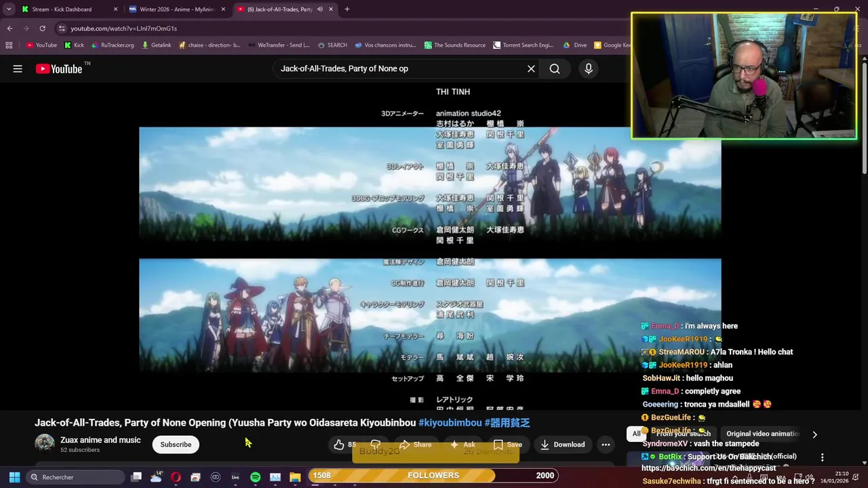Open the Ask AI button
Screen dimensions: 868x488
coord(462,445)
